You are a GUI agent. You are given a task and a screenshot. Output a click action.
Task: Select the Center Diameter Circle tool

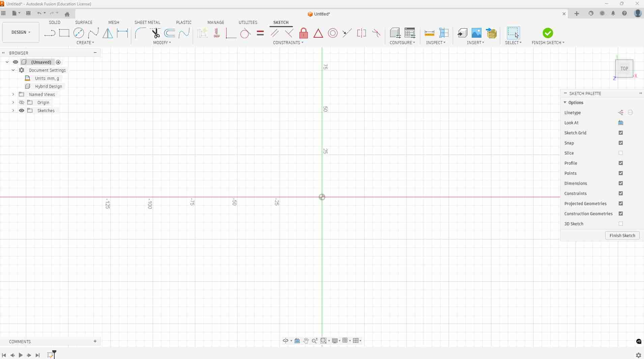coord(79,33)
